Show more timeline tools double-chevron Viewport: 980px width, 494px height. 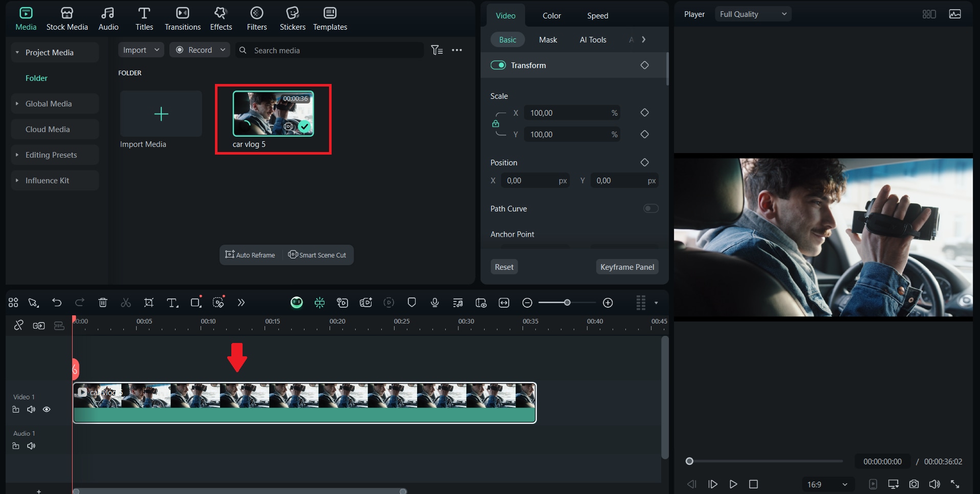pos(241,303)
